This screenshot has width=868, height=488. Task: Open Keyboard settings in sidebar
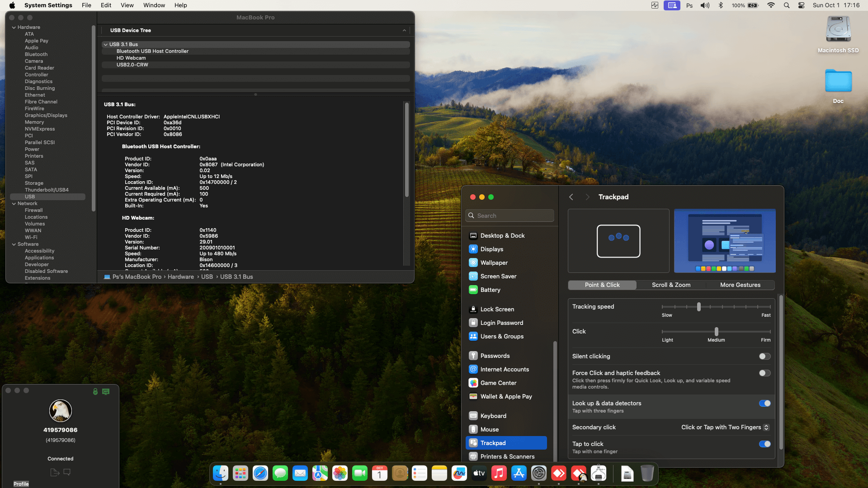(x=493, y=416)
